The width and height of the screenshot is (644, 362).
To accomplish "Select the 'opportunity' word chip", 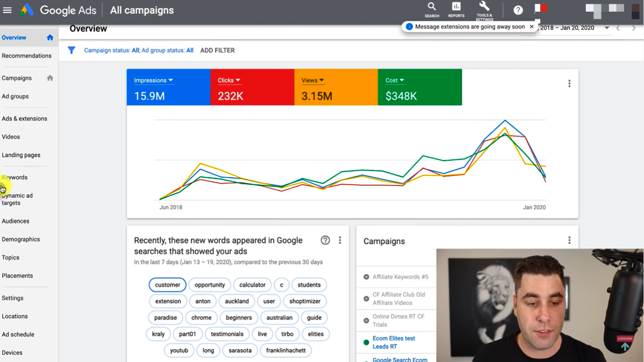I will click(x=210, y=285).
